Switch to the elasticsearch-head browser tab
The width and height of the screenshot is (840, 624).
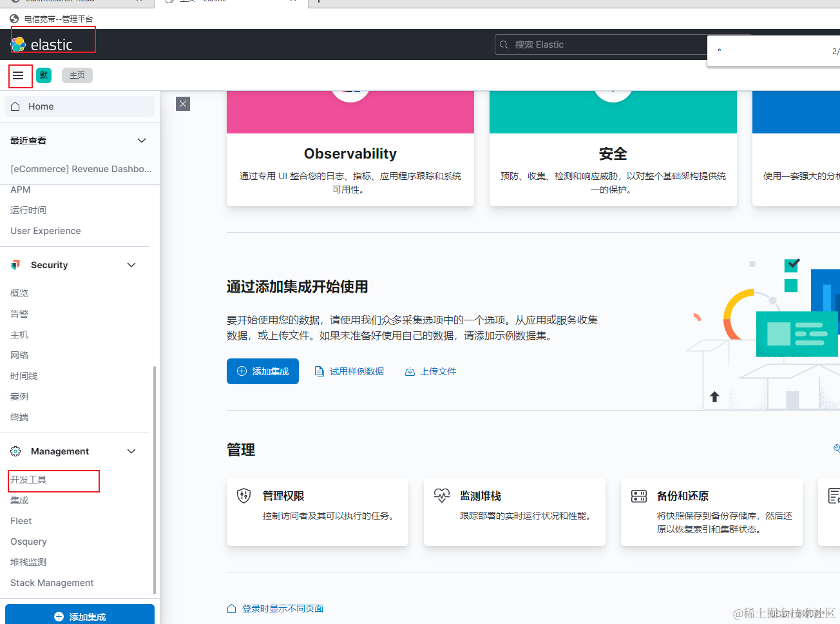point(71,3)
